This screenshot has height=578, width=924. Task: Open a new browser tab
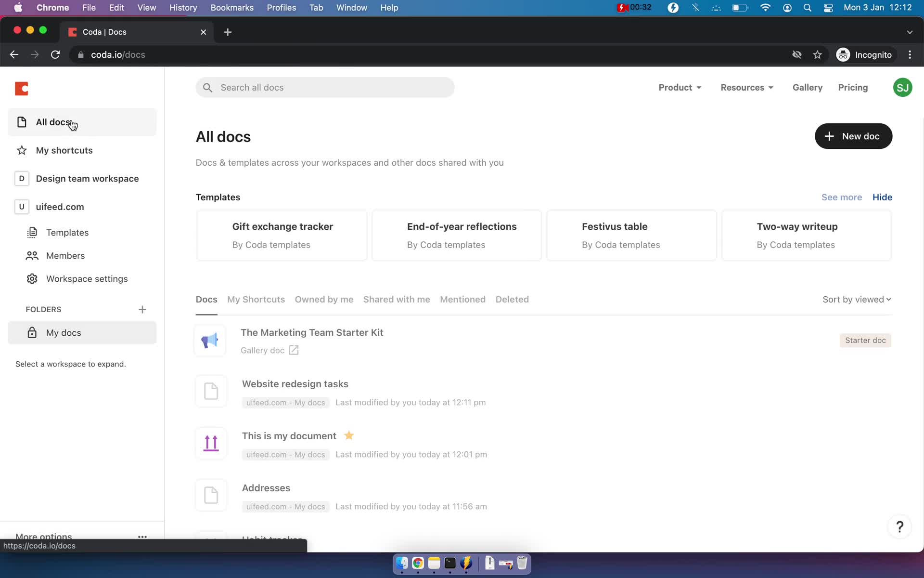pyautogui.click(x=228, y=32)
